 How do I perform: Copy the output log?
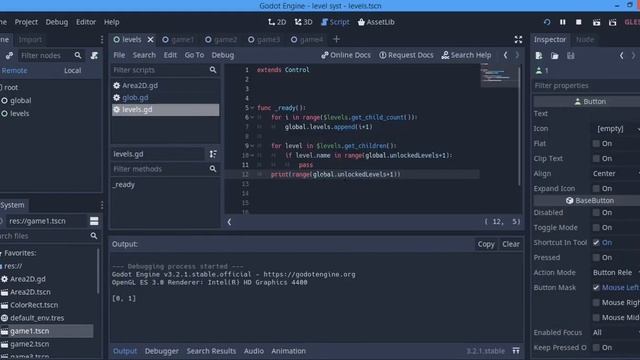[x=486, y=244]
